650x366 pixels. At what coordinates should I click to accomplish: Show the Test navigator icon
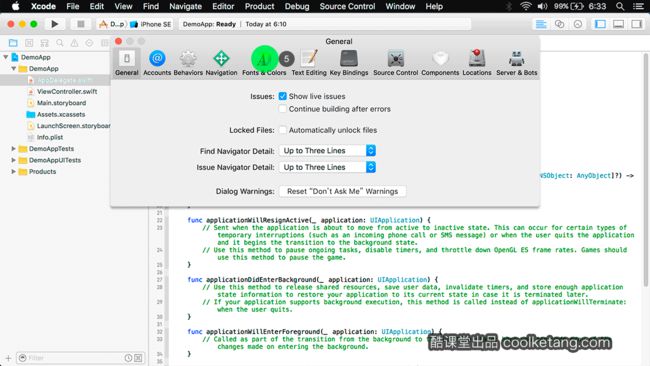[x=89, y=43]
